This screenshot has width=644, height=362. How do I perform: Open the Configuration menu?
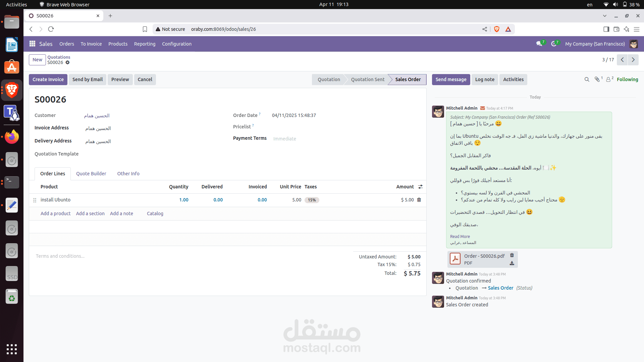point(177,44)
